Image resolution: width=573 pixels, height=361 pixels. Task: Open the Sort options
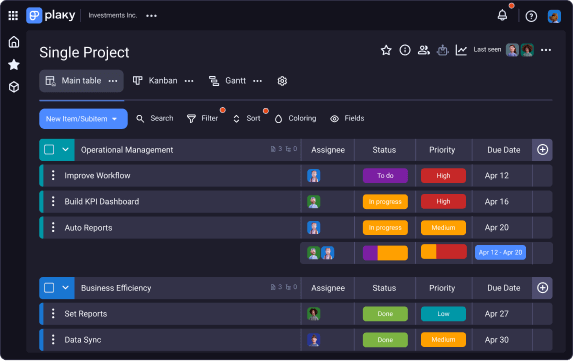click(x=247, y=118)
